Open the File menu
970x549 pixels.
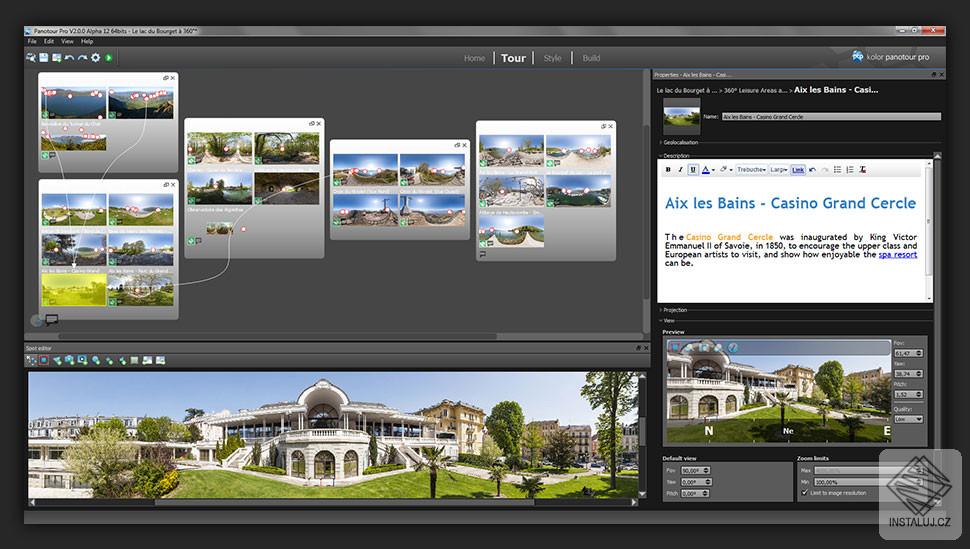32,41
